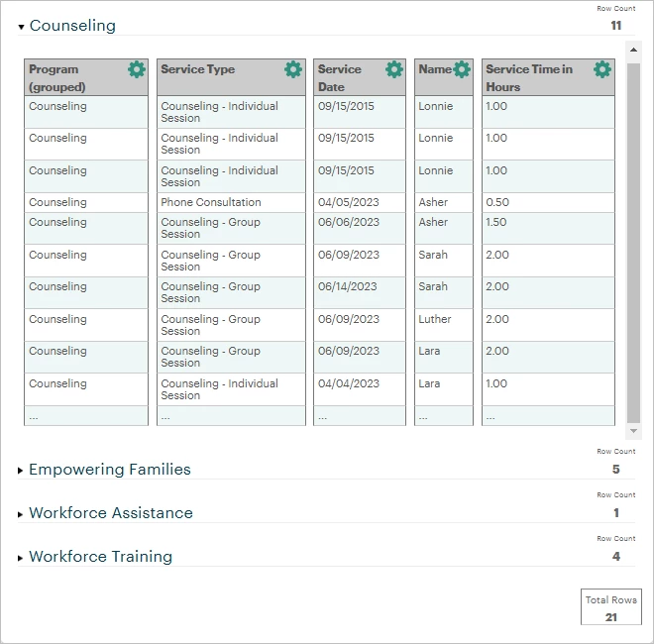Select Lara name cell in 04/04/2023 row
Image resolution: width=654 pixels, height=644 pixels.
point(444,389)
